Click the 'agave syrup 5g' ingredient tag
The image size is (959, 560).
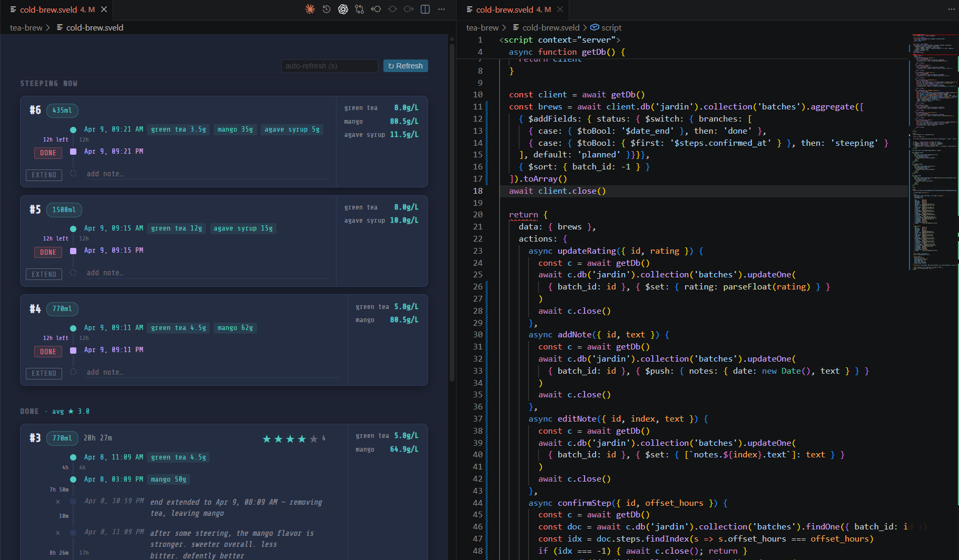[x=292, y=129]
